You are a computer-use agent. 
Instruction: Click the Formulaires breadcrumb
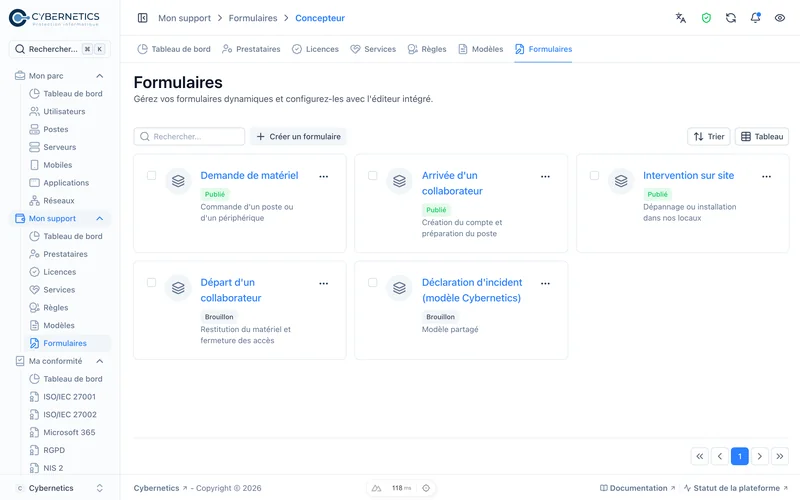point(253,18)
